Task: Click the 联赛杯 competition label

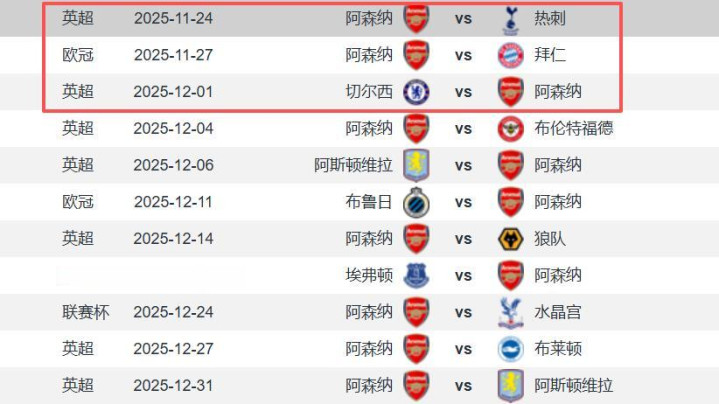Action: click(85, 312)
